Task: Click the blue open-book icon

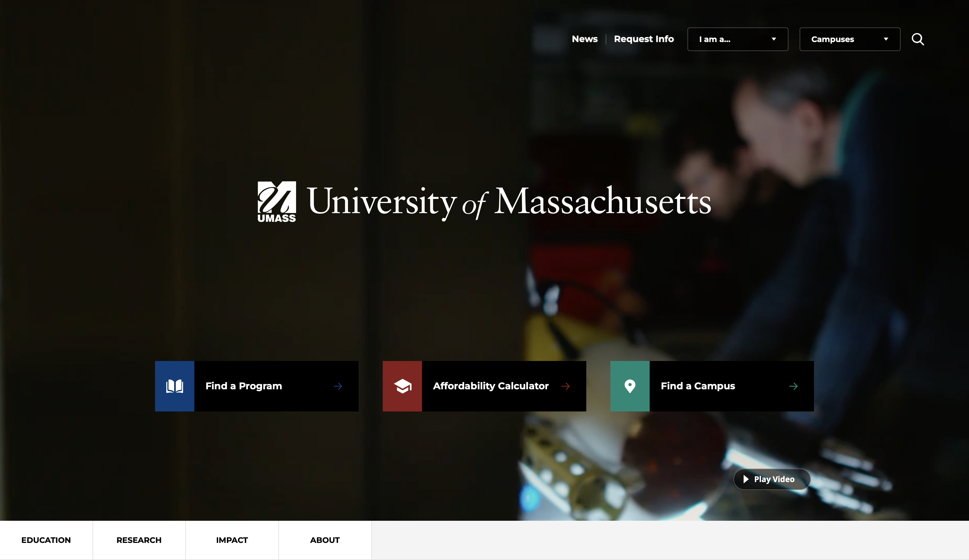Action: (175, 386)
